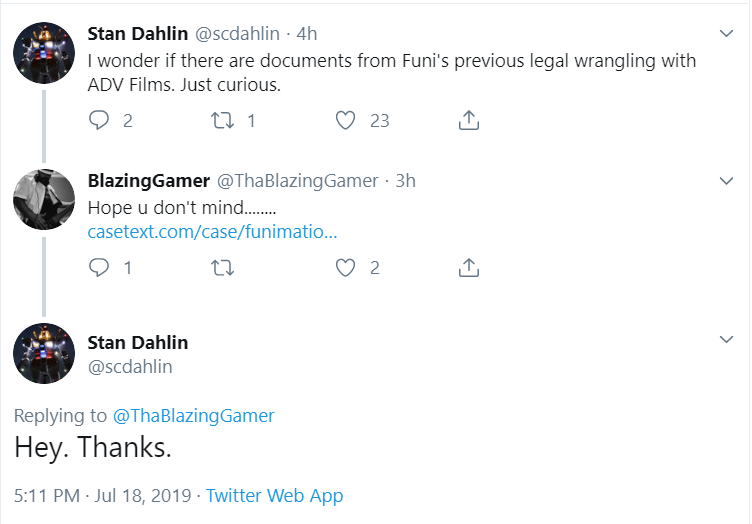This screenshot has width=752, height=524.
Task: Open Stan Dahlin's avatar on top tweet
Action: coord(44,53)
